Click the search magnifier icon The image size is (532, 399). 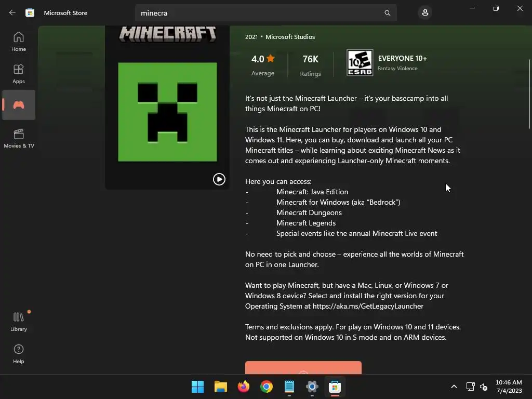[x=387, y=13]
